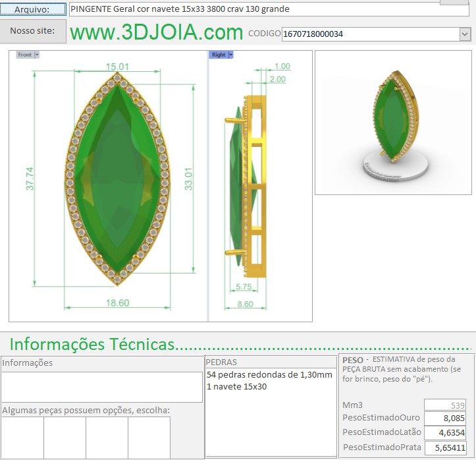Click the Front viewport title tab
This screenshot has width=476, height=460.
(x=24, y=55)
